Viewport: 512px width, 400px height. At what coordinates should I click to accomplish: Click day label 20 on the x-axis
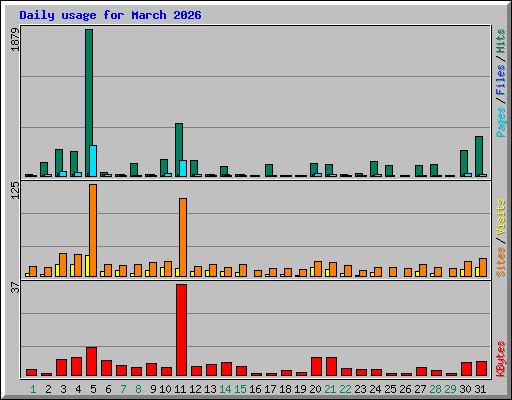pos(315,389)
